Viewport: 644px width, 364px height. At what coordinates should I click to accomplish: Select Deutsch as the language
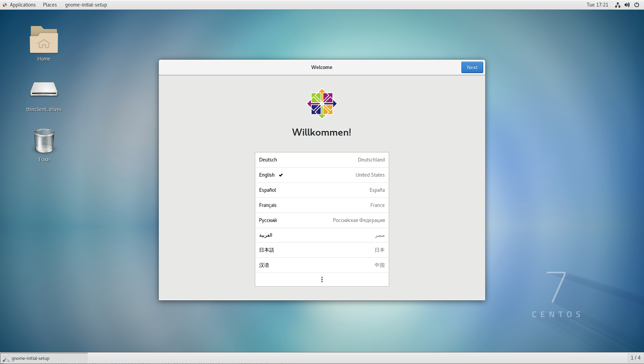[x=322, y=160]
